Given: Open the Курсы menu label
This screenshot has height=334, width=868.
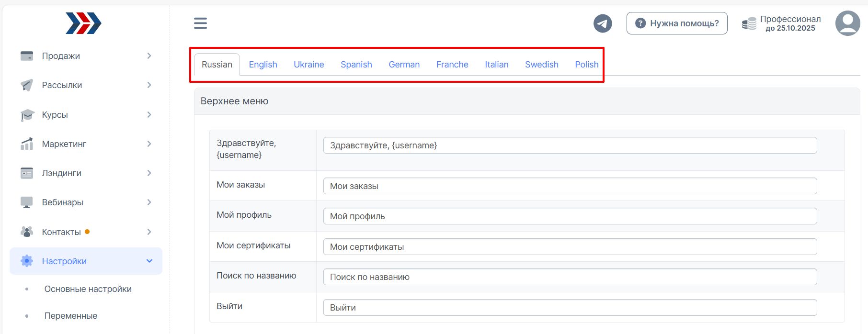Looking at the screenshot, I should point(55,115).
